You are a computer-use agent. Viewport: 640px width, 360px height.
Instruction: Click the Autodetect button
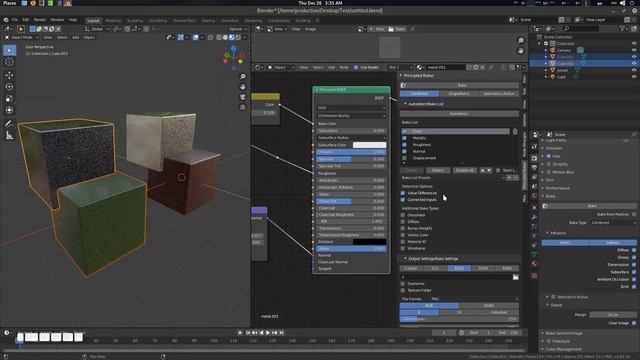[459, 113]
